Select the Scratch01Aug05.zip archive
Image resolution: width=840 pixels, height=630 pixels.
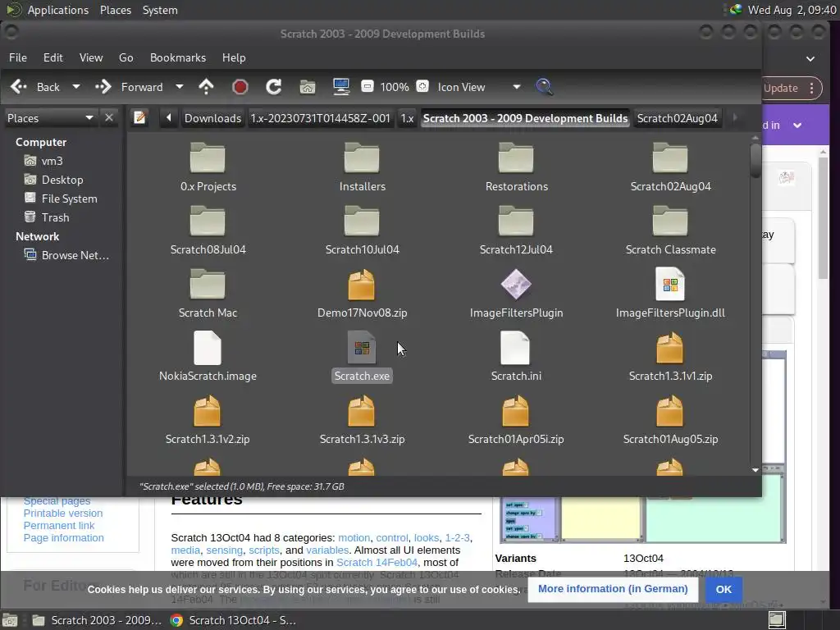[x=670, y=420]
